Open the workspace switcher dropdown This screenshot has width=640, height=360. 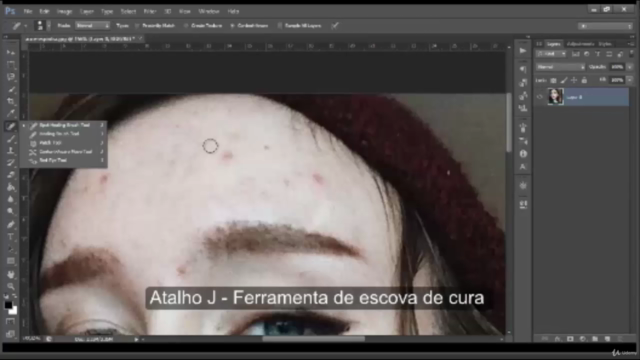(x=605, y=26)
